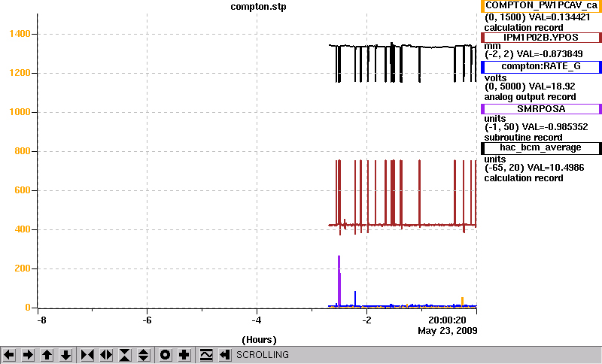Click the auto-scale waveform toolbar button
Viewport: 602px width, 364px height.
206,355
